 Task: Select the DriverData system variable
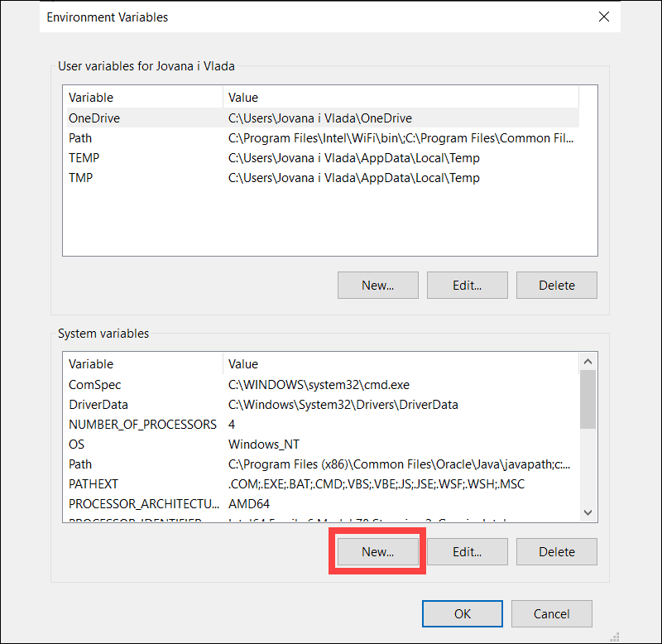(x=323, y=405)
